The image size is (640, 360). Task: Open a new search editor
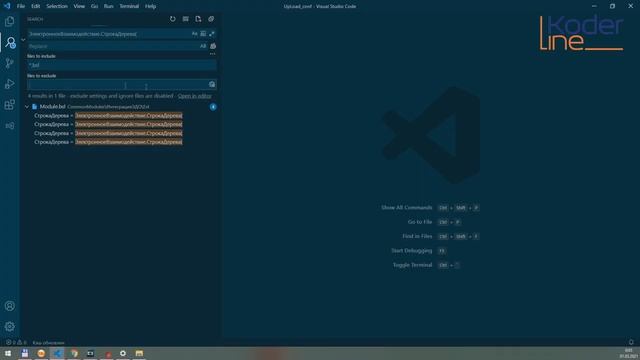click(x=198, y=19)
